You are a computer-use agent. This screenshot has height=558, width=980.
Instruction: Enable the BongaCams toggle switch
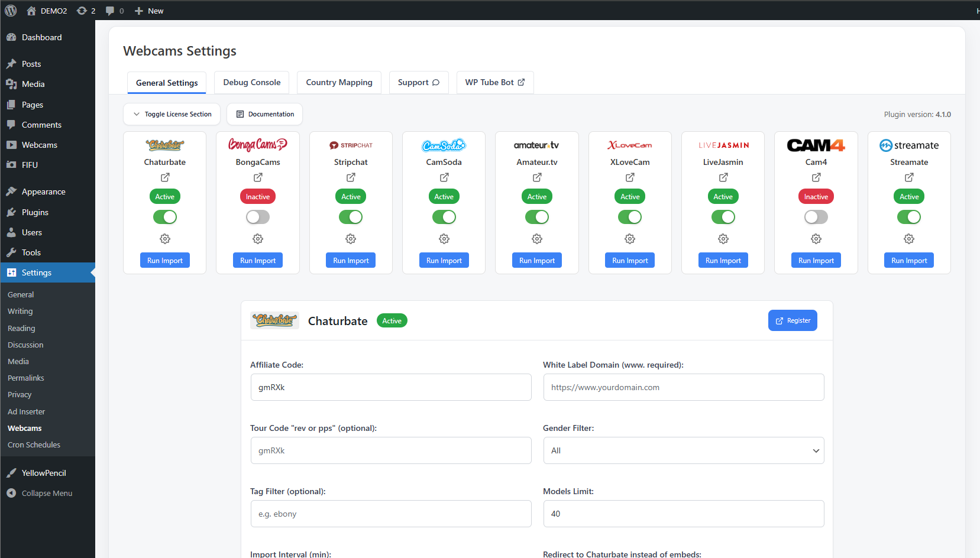(x=258, y=217)
